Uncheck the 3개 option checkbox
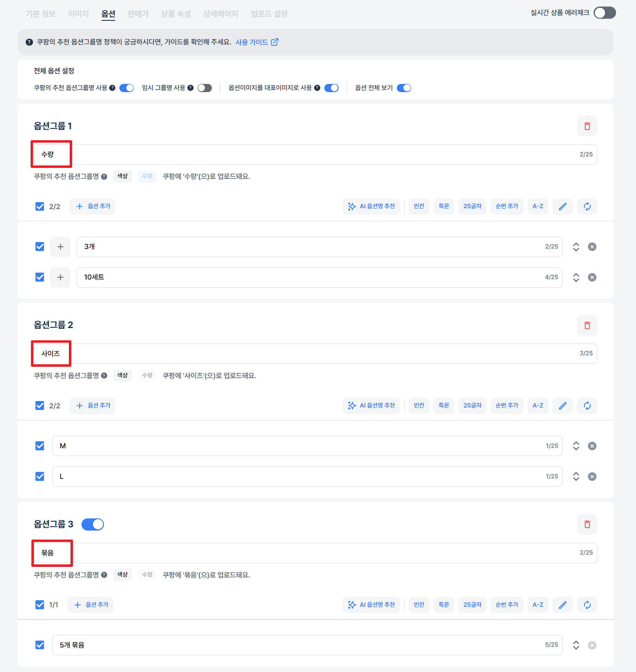Image resolution: width=636 pixels, height=672 pixels. (40, 247)
